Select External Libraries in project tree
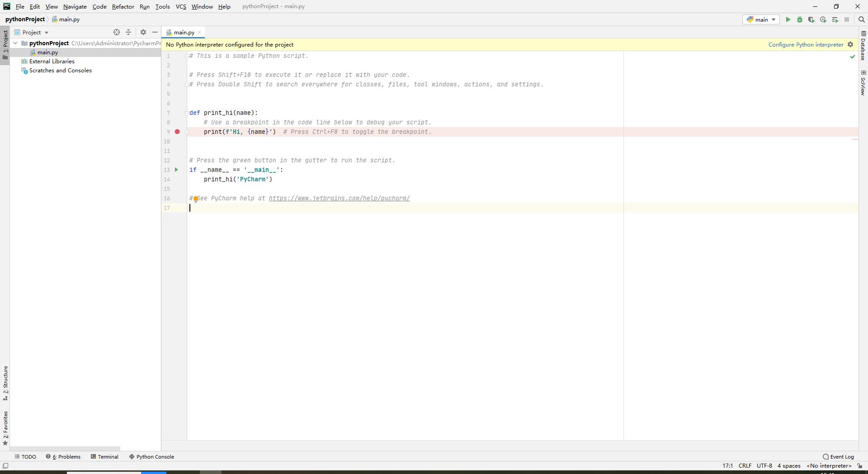The image size is (868, 474). [x=52, y=62]
